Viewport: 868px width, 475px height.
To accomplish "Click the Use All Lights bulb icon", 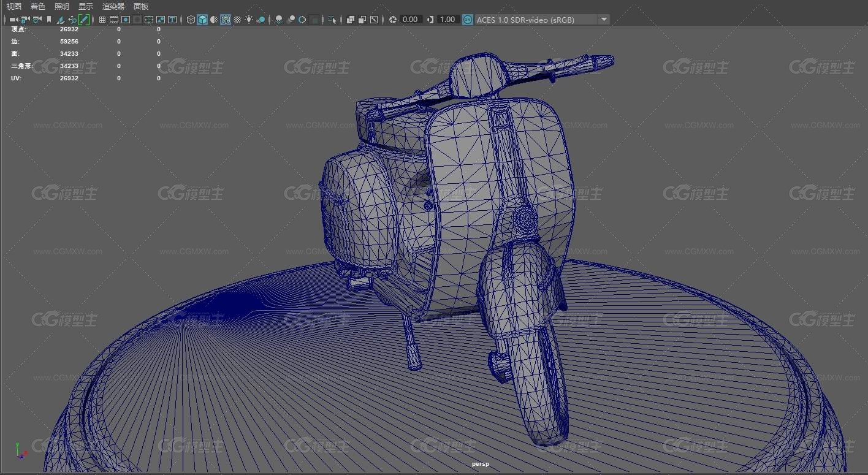I will 249,20.
